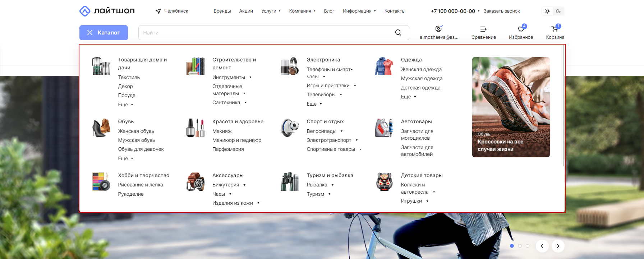
Task: Expand the Инструменты subcategory arrow
Action: pyautogui.click(x=250, y=77)
